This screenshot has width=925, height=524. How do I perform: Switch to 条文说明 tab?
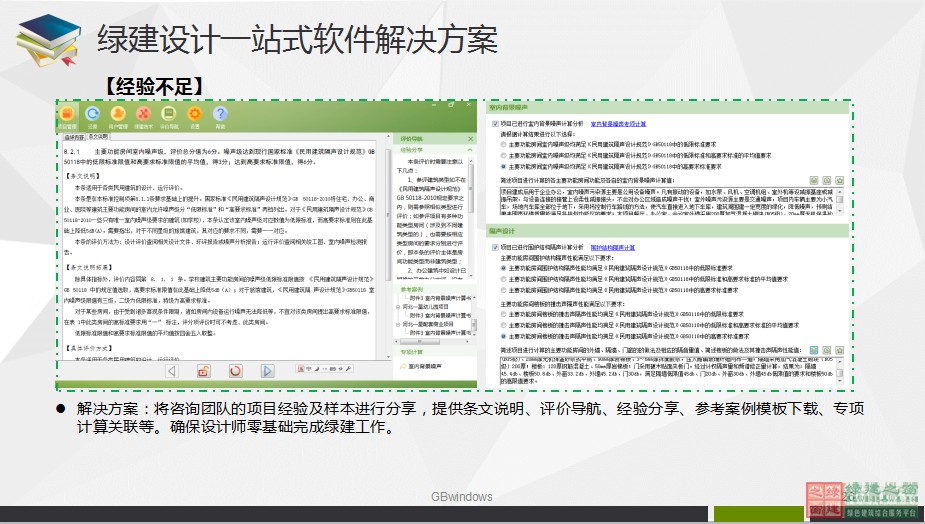click(98, 136)
